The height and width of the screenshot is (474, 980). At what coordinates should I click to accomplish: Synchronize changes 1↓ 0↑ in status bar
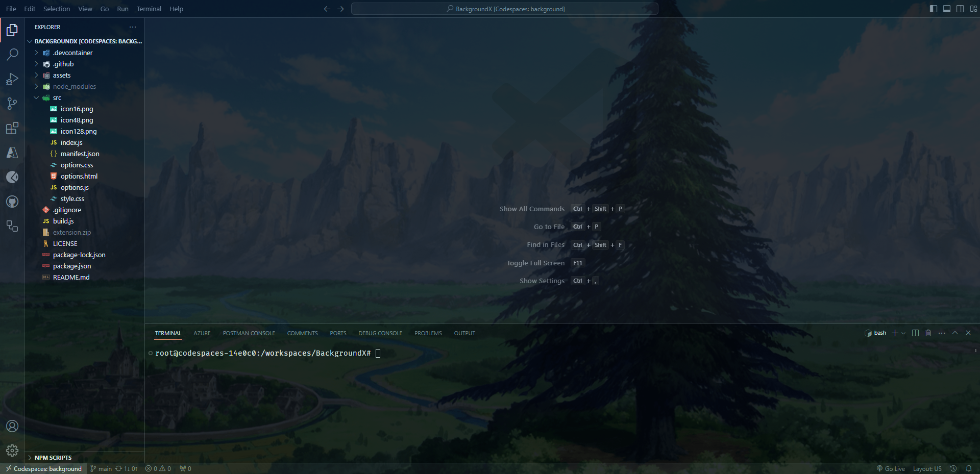(127, 469)
